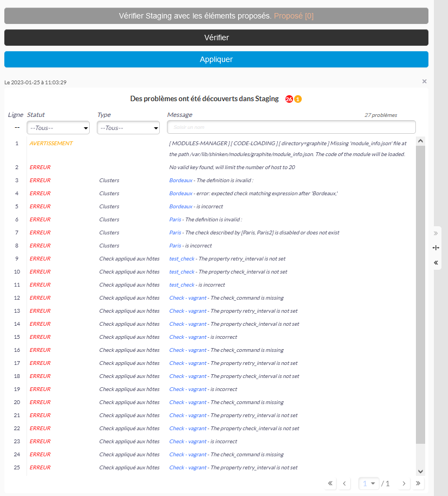Image resolution: width=448 pixels, height=496 pixels.
Task: Click the panel resize handle icon
Action: click(x=435, y=247)
